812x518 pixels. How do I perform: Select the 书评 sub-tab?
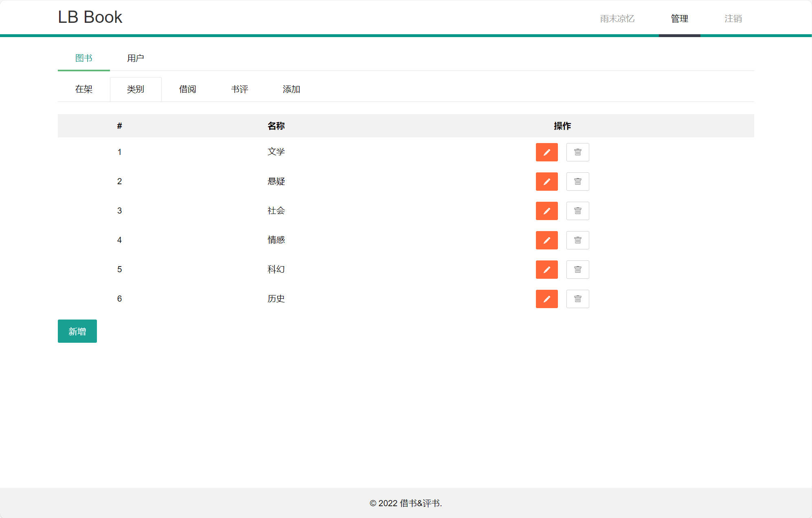(239, 89)
